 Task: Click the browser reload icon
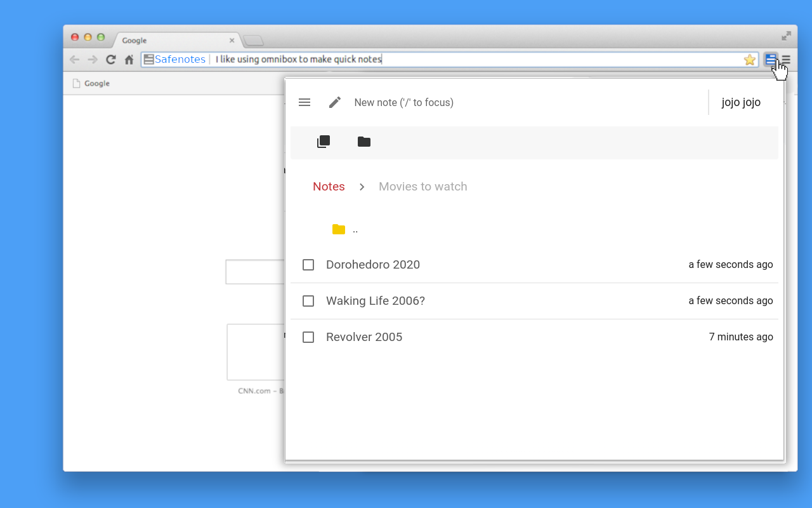(110, 59)
